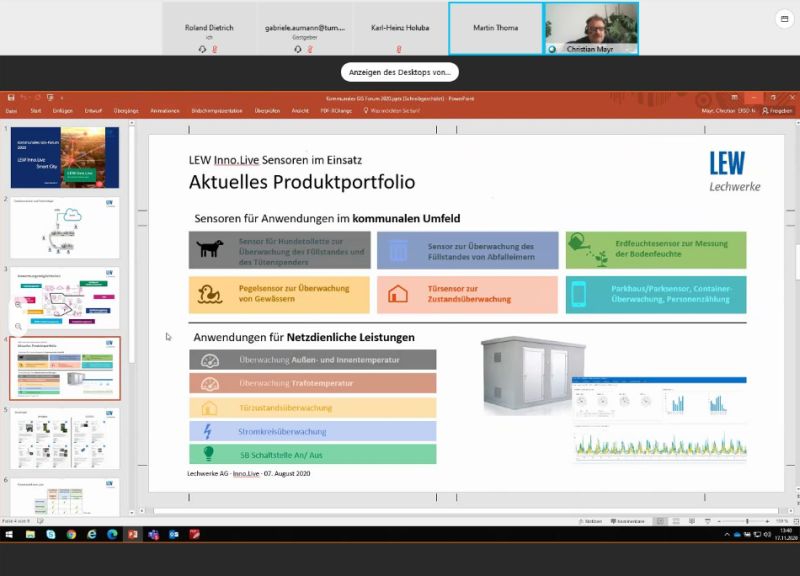Image resolution: width=800 pixels, height=576 pixels.
Task: Select slide 6 thumbnail with table
Action: pyautogui.click(x=65, y=497)
